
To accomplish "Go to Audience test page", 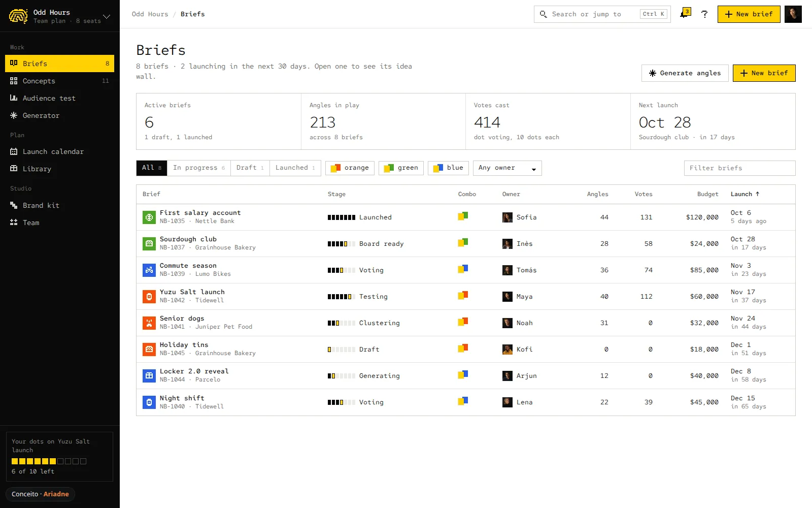I will 59,98.
